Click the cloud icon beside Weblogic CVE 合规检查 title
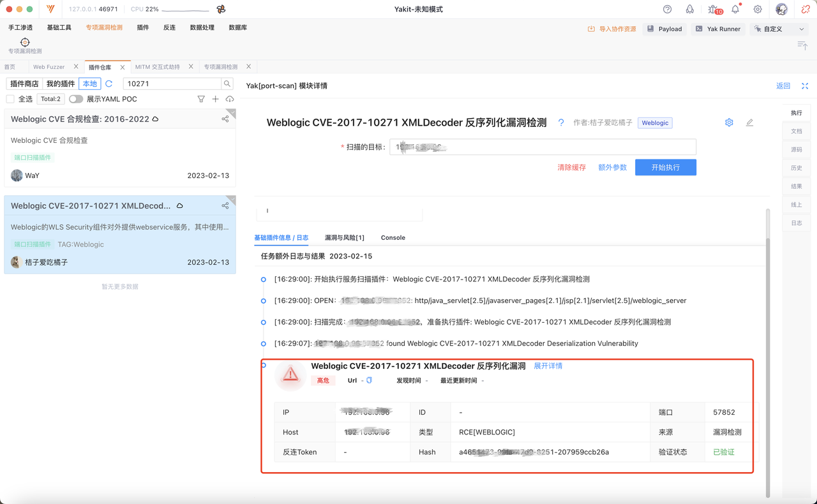The height and width of the screenshot is (504, 817). 155,119
